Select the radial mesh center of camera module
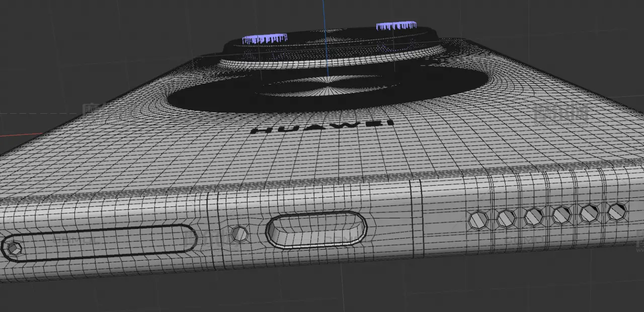The height and width of the screenshot is (312, 644). point(328,90)
